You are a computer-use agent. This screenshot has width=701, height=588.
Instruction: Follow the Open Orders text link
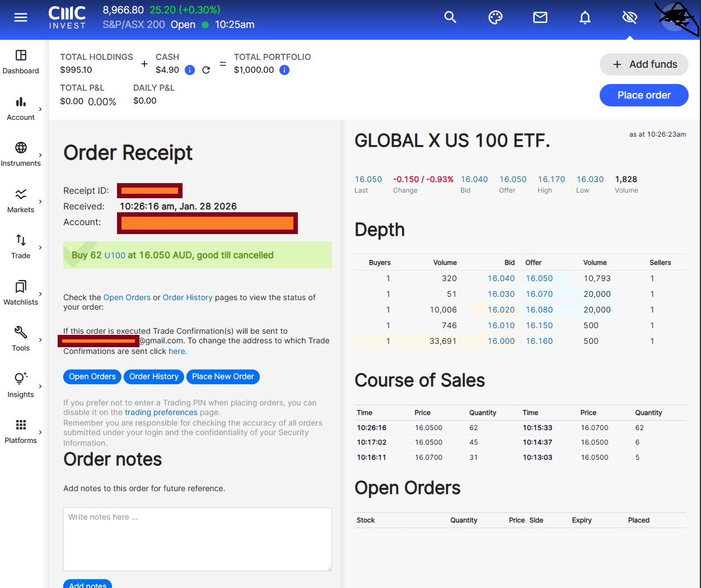click(x=127, y=297)
